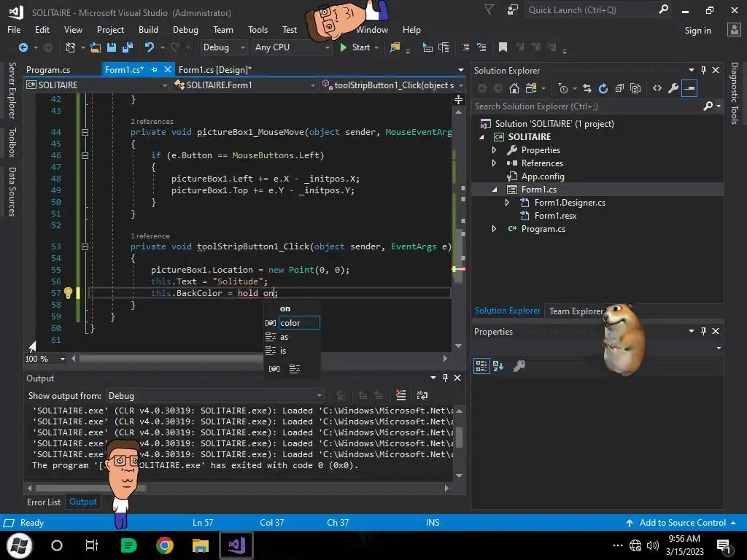The height and width of the screenshot is (560, 747).
Task: Toggle auto-hide pin for Solution Explorer
Action: click(x=704, y=70)
